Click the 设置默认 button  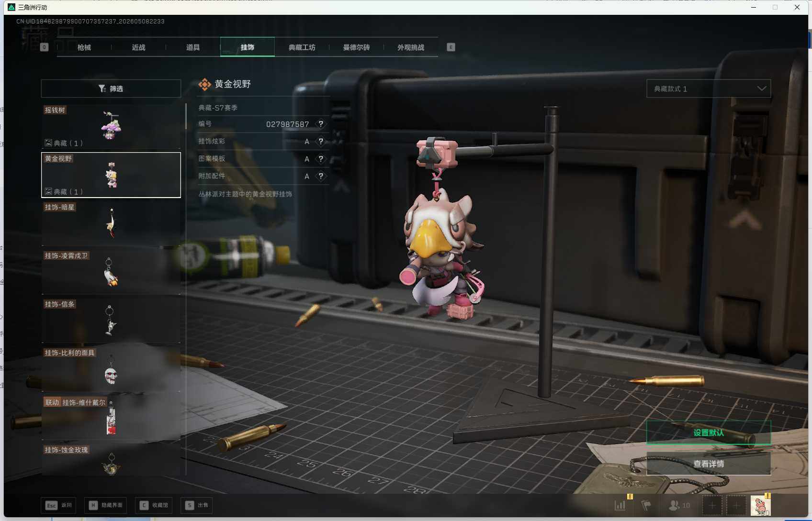point(709,432)
